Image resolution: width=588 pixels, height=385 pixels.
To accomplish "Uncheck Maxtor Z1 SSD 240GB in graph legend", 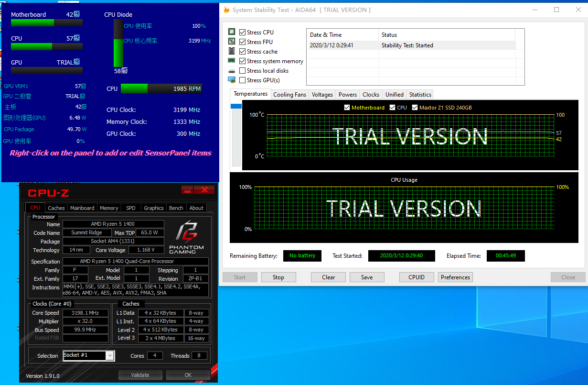I will point(415,108).
